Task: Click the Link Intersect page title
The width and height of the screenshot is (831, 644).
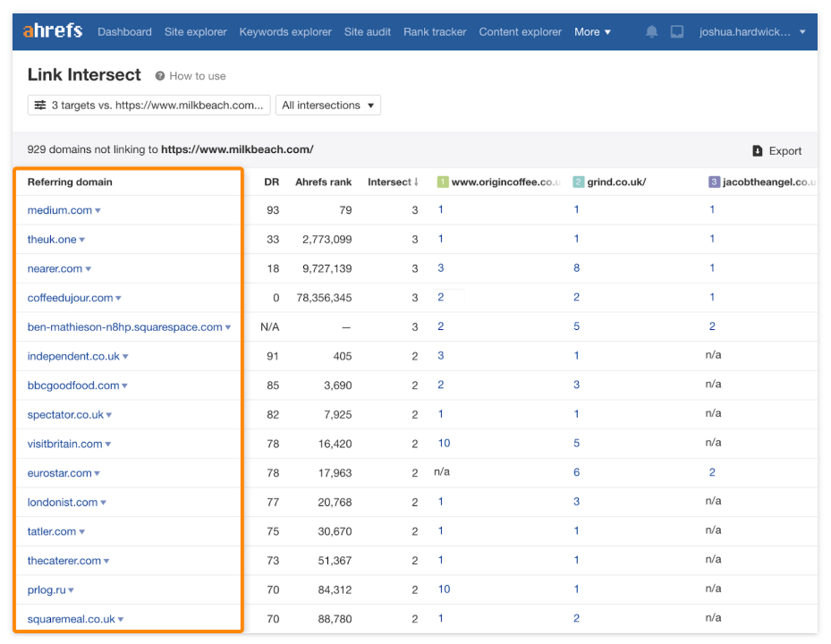Action: click(84, 75)
